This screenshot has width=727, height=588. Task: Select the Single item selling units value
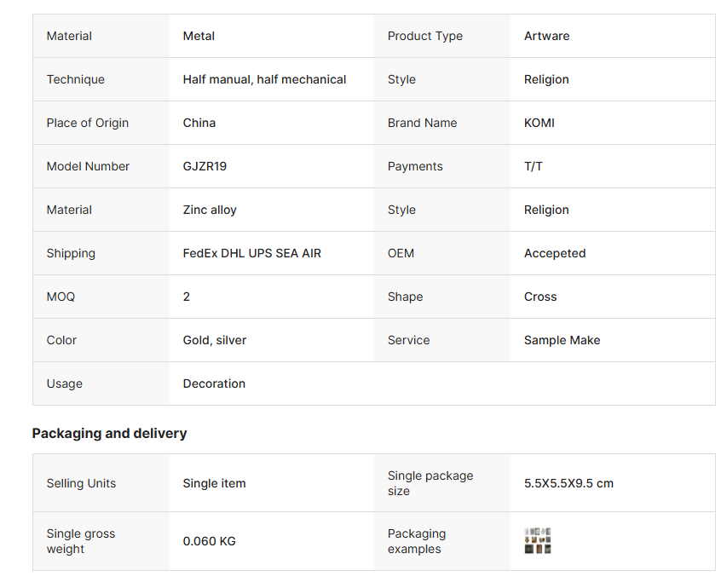coord(214,483)
